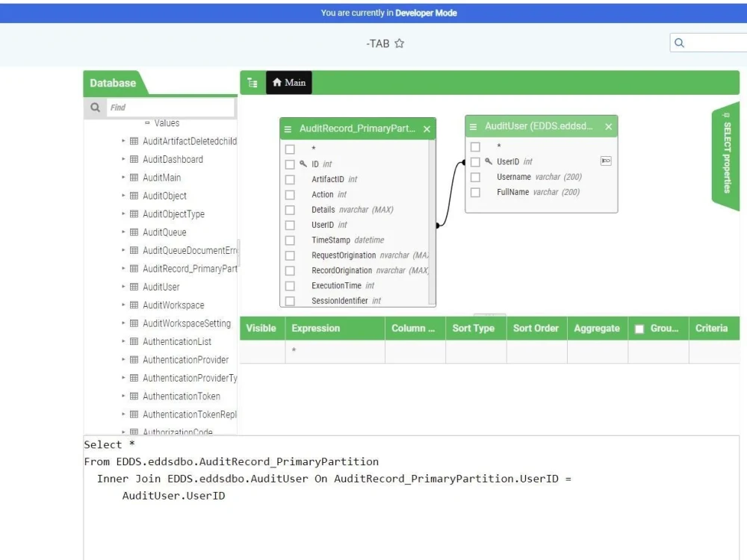Screen dimensions: 747x560
Task: Click the Sort Order column header
Action: pyautogui.click(x=537, y=328)
